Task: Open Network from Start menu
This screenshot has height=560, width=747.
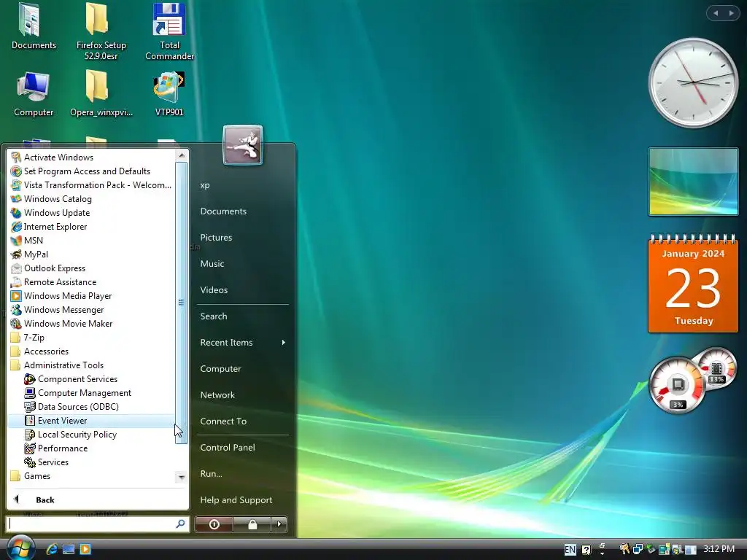Action: [217, 394]
